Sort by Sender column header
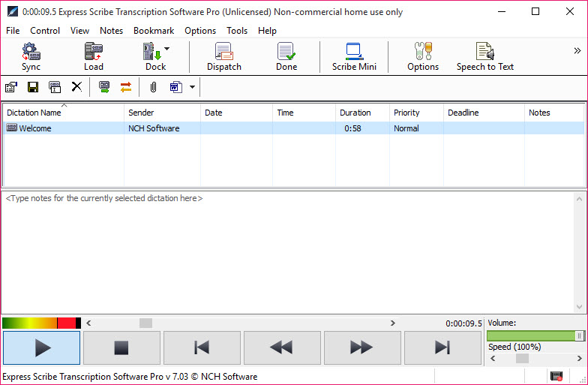 coord(162,113)
